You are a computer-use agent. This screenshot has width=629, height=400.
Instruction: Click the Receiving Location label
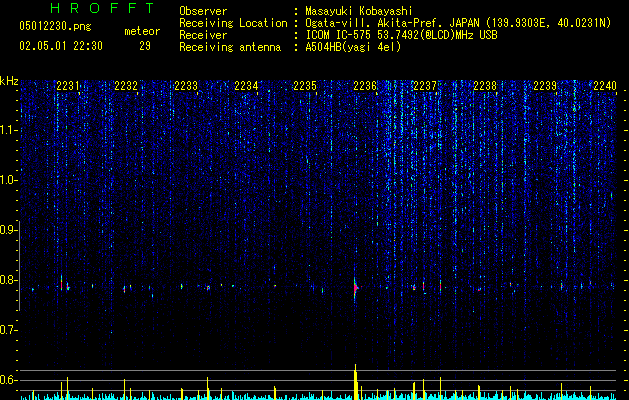click(233, 23)
